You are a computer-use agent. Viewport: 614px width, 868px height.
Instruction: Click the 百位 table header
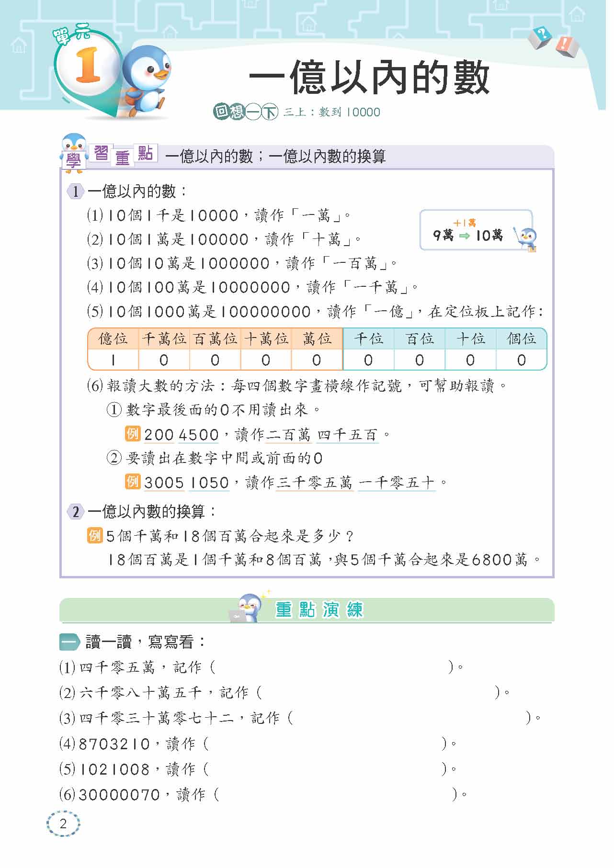(x=420, y=339)
